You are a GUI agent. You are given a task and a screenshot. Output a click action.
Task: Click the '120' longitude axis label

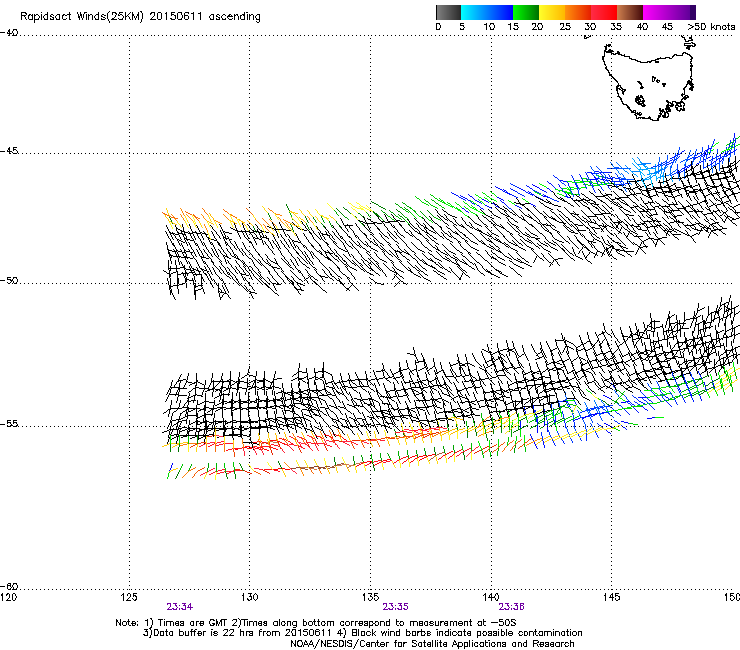tap(8, 597)
